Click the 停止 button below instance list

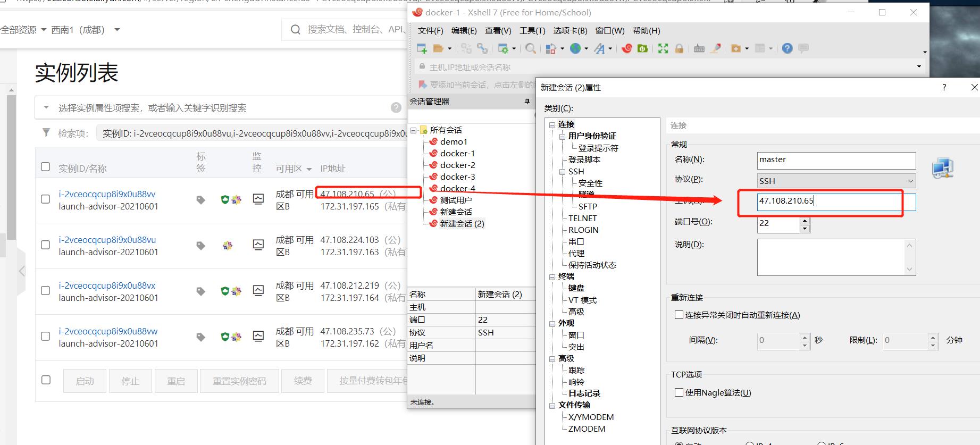pos(130,381)
